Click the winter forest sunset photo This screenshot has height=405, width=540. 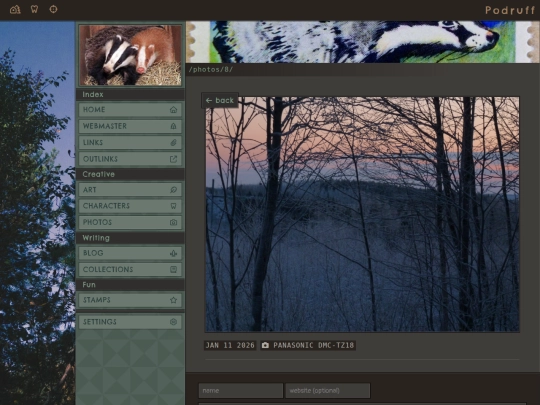pos(362,214)
